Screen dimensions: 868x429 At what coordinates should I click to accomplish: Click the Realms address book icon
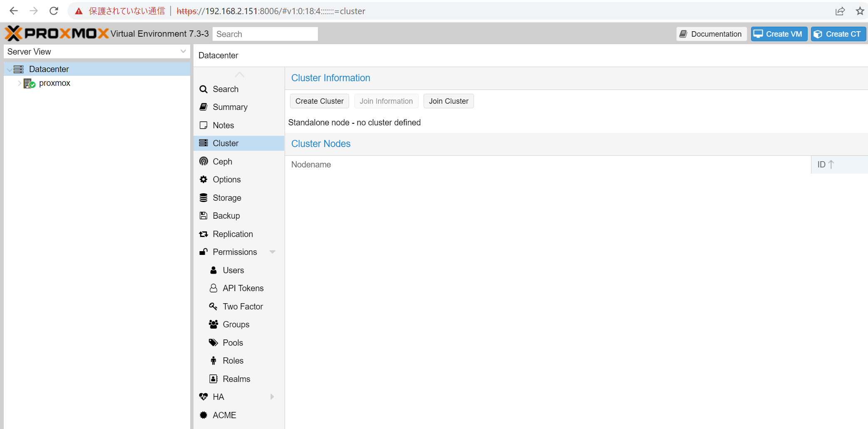point(213,379)
